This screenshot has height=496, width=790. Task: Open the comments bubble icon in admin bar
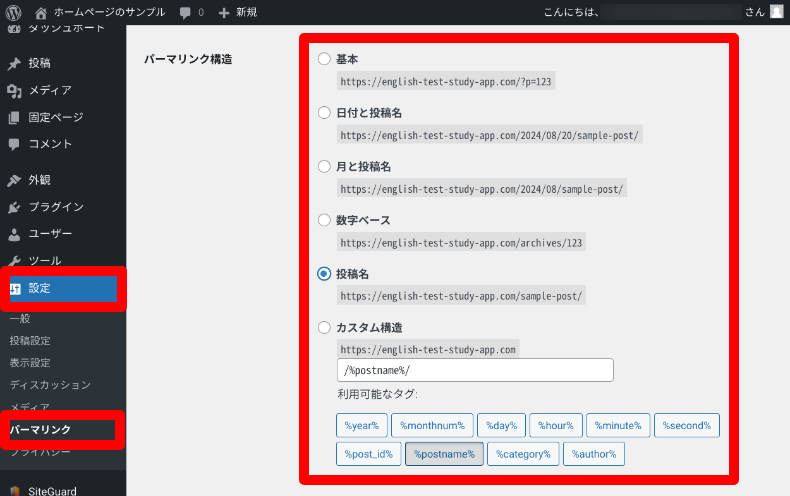(x=185, y=13)
